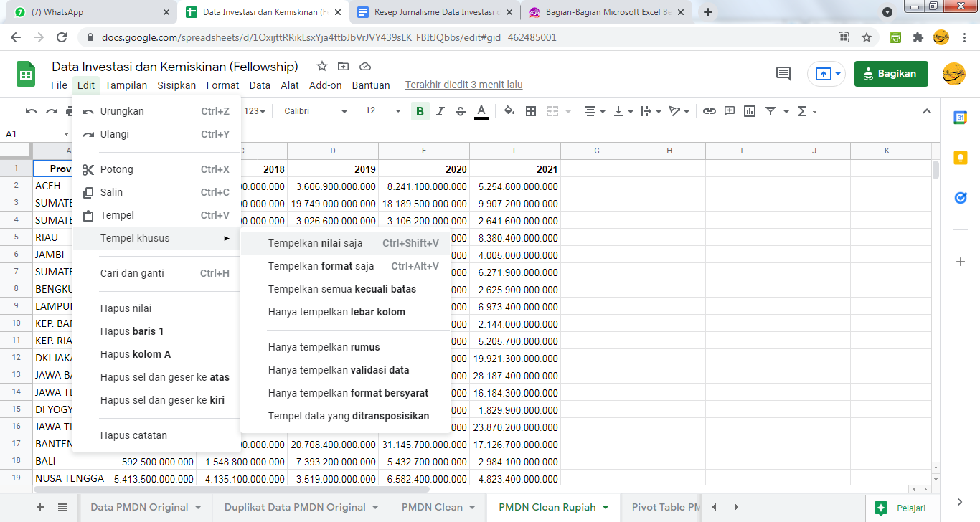Viewport: 980px width, 522px height.
Task: Open the comment history icon
Action: tap(783, 73)
